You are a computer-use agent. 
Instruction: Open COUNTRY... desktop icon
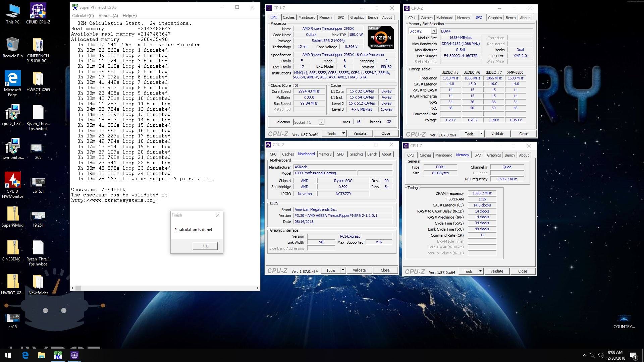click(624, 321)
